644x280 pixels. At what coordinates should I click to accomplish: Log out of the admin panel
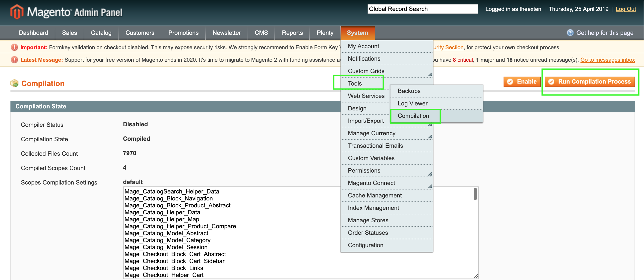tap(626, 9)
